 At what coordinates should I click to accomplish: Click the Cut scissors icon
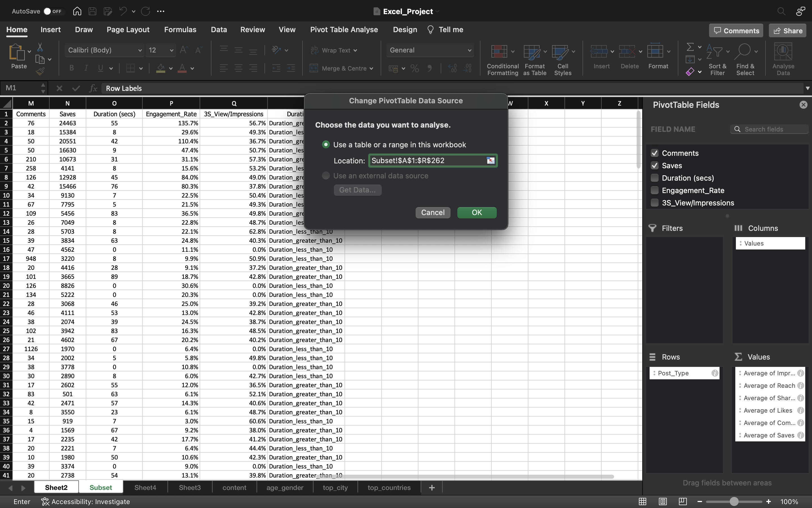point(40,47)
